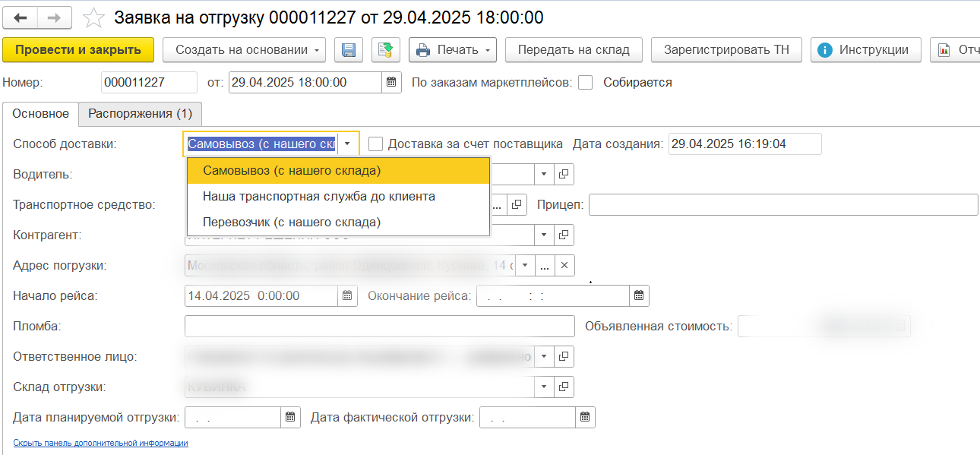Expand the Склад отгрузки dropdown arrow
The image size is (980, 461).
tap(544, 387)
